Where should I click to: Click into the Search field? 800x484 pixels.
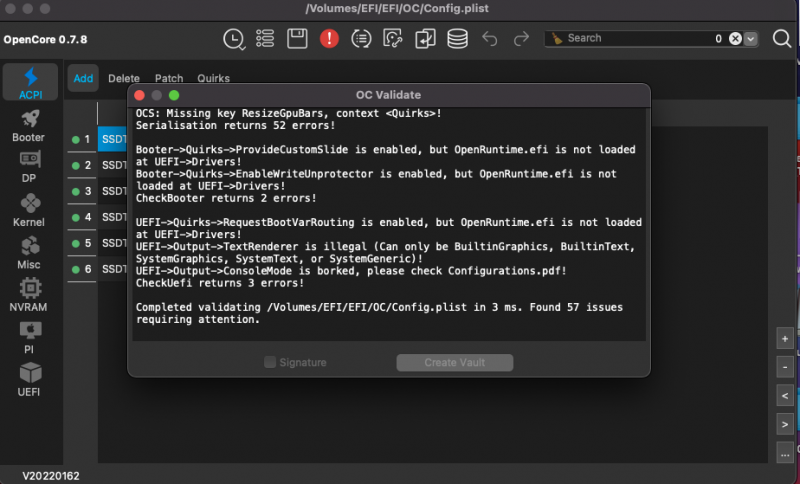click(x=630, y=39)
